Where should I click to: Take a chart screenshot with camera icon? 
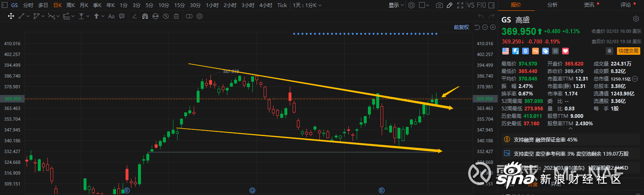(x=439, y=5)
